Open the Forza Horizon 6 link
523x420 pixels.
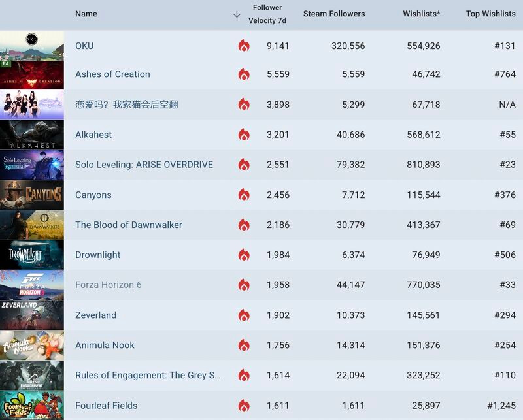pos(109,285)
